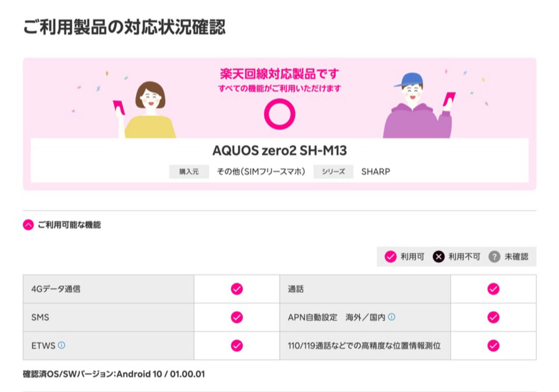Click the ETWS label text
559x392 pixels.
tap(43, 346)
